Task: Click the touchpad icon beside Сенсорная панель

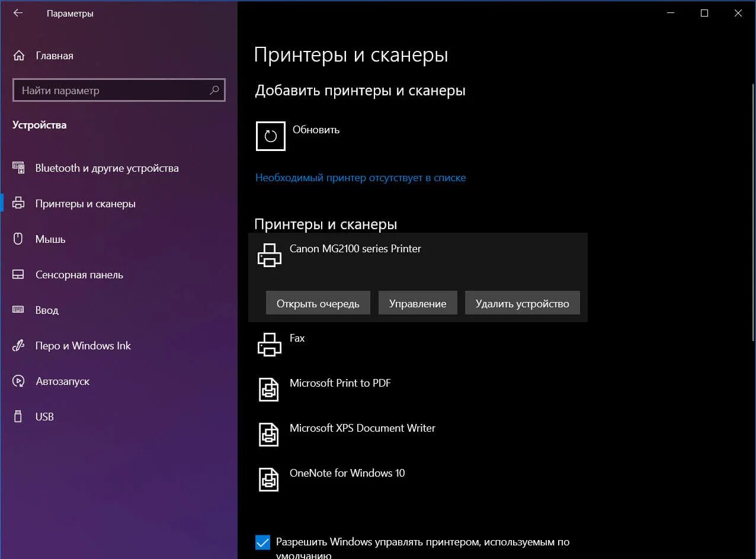Action: pos(18,275)
